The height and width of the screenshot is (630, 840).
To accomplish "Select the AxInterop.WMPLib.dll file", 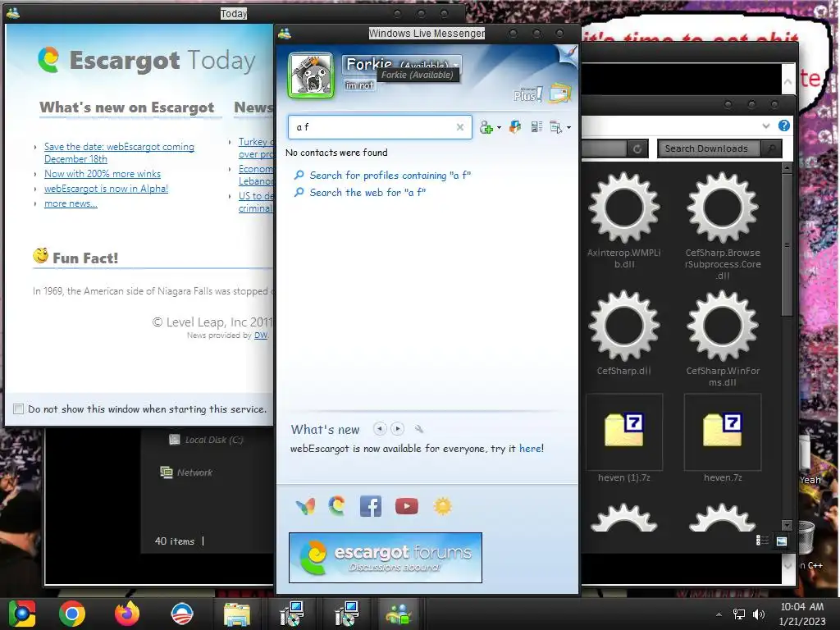I will (624, 220).
